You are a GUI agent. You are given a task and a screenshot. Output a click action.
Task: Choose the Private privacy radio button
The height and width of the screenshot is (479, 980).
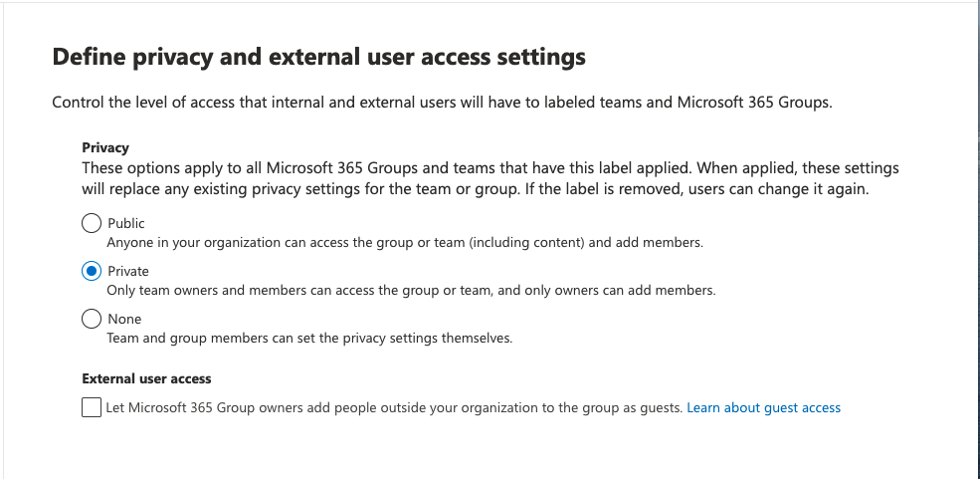tap(92, 271)
